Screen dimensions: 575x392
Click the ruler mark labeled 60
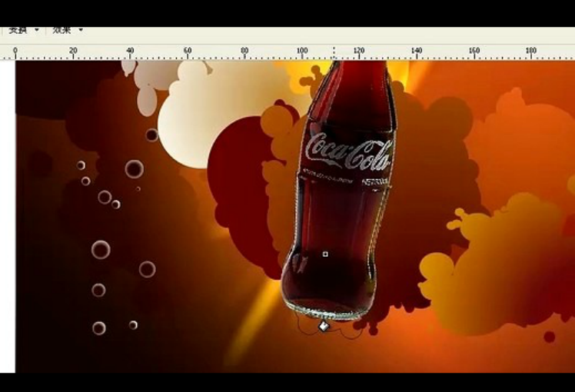188,50
